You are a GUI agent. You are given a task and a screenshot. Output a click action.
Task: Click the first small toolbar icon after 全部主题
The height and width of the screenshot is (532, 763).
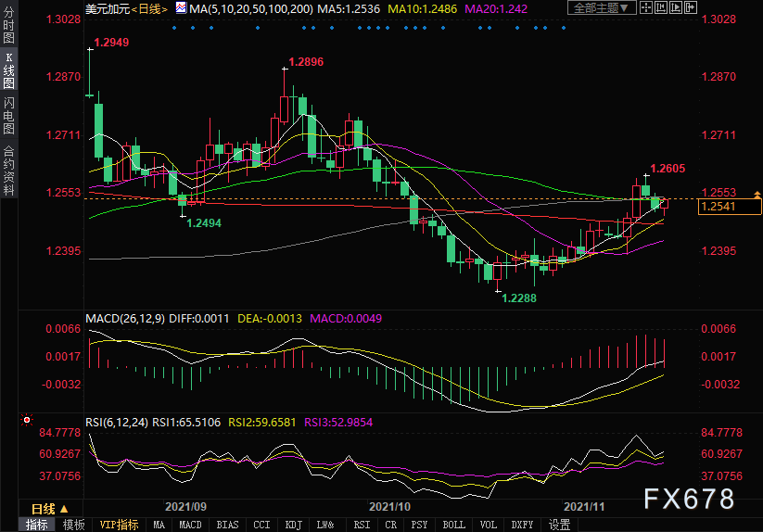coord(647,8)
